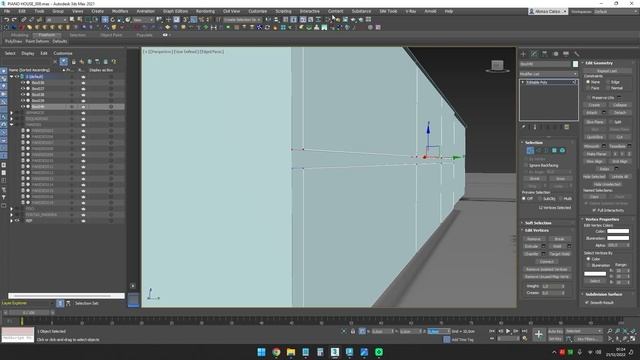The image size is (640, 360).
Task: Click the 3ds Max taskbar icon
Action: (x=335, y=352)
